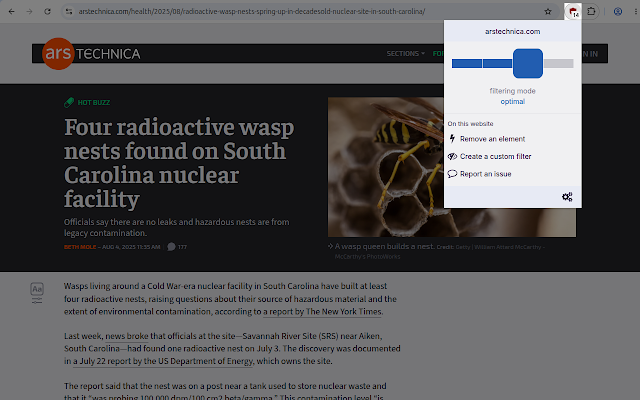Image resolution: width=640 pixels, height=400 pixels.
Task: Set filtering mode slider to first segment
Action: click(x=467, y=63)
